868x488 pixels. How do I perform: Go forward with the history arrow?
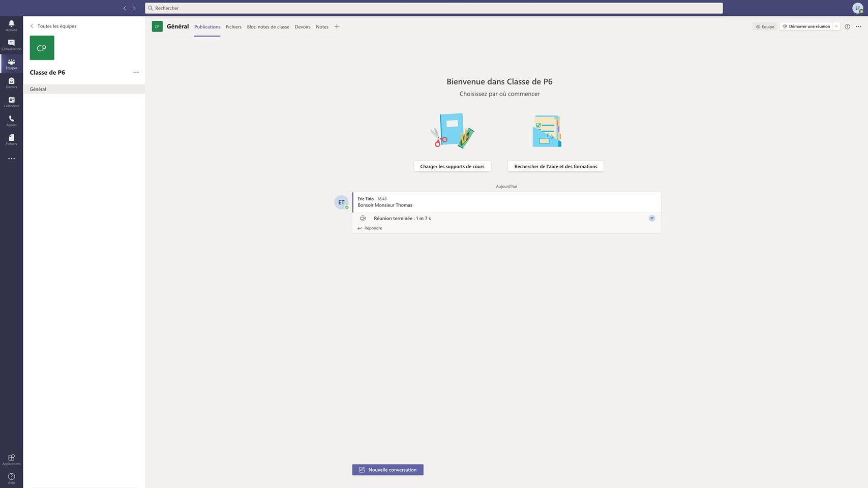click(x=134, y=8)
